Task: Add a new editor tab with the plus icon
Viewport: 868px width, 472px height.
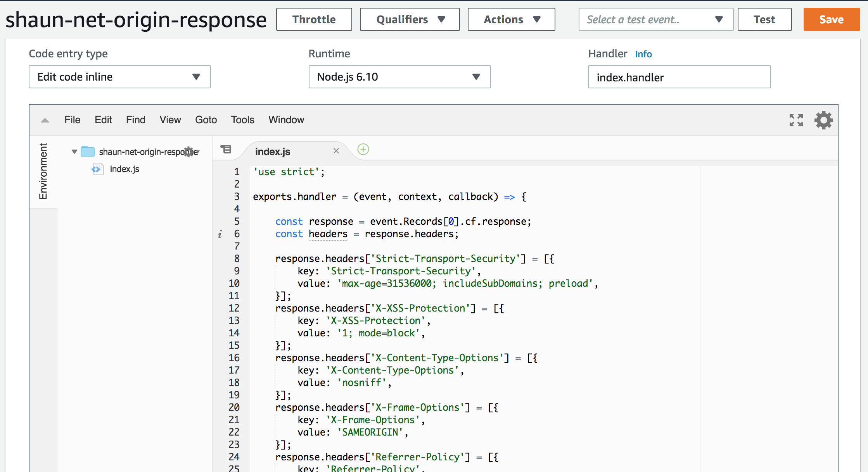Action: [363, 149]
